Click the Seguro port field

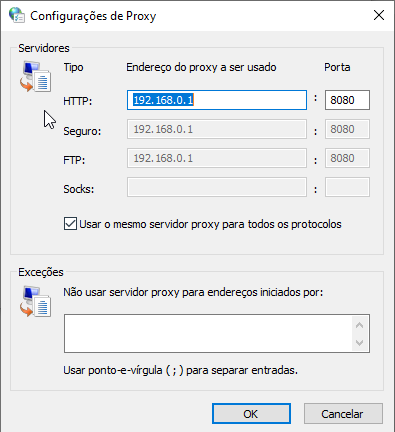tap(347, 129)
